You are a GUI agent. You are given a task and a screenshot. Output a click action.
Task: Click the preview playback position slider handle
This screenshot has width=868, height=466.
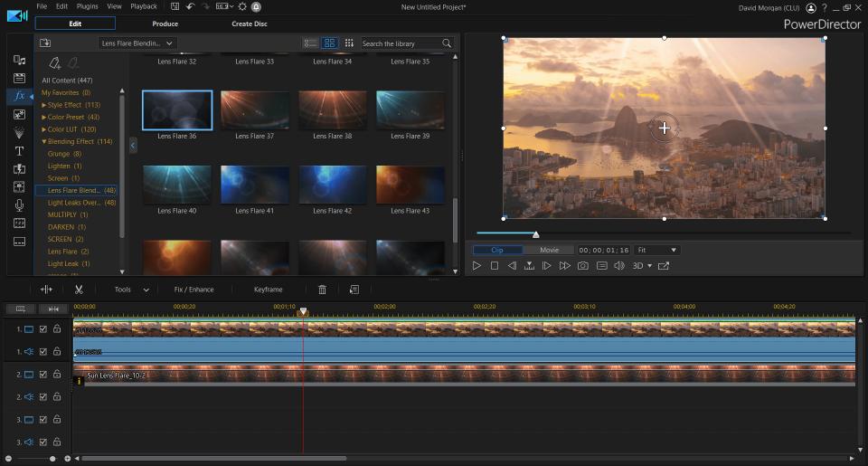tap(536, 234)
